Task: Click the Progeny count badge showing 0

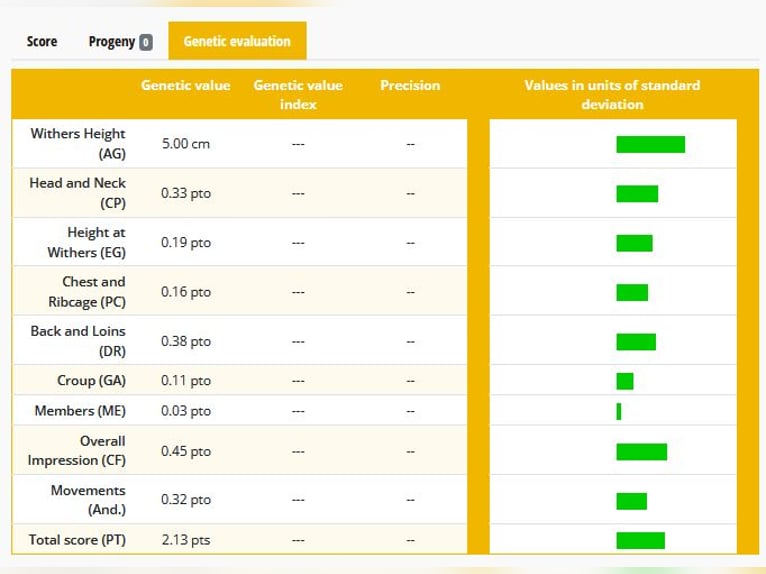Action: [146, 42]
